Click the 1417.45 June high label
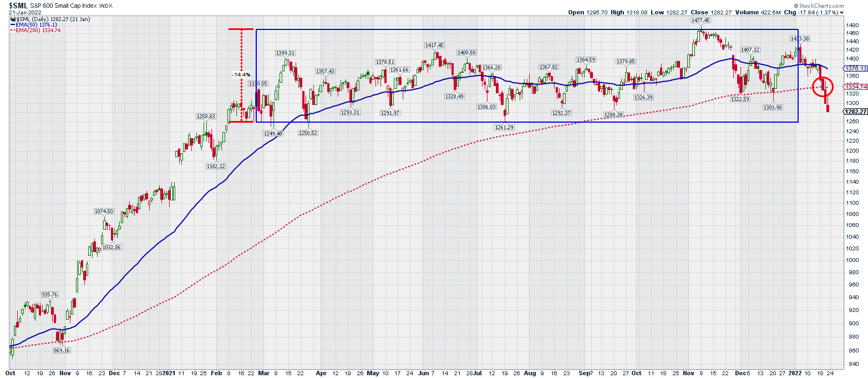Viewport: 868px width, 378px height. point(434,45)
